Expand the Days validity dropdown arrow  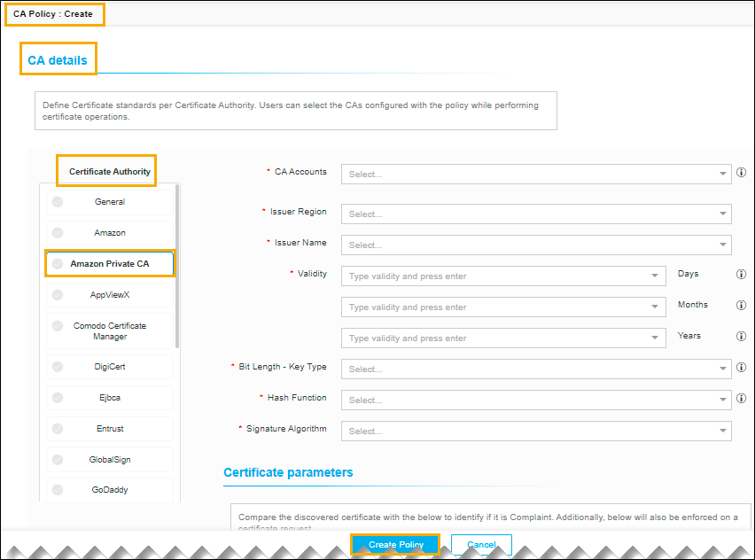click(655, 276)
